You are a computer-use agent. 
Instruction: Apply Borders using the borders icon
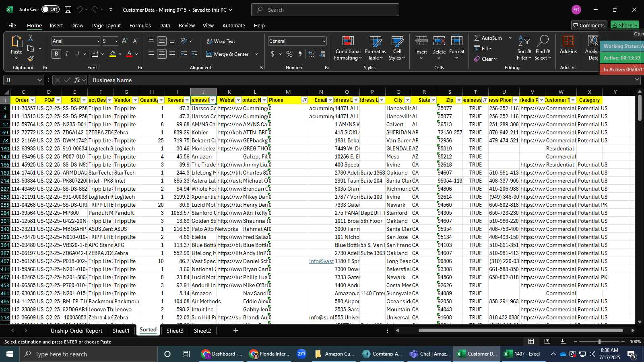pos(95,54)
